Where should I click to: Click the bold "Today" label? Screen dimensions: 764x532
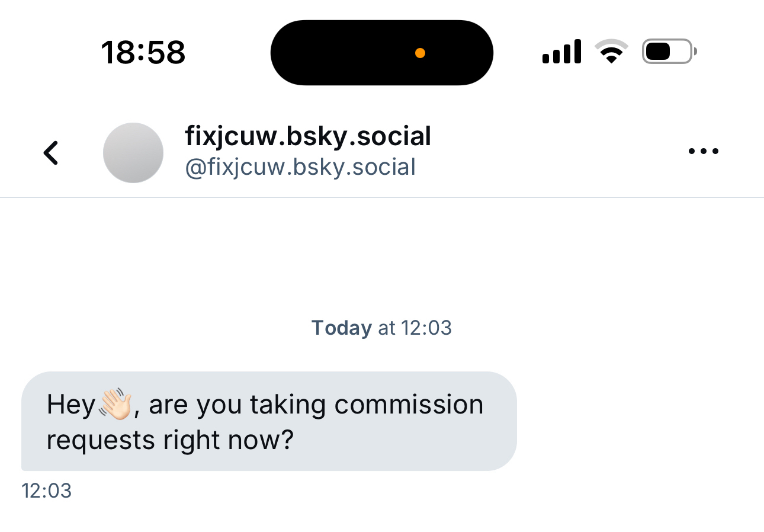[x=342, y=328]
